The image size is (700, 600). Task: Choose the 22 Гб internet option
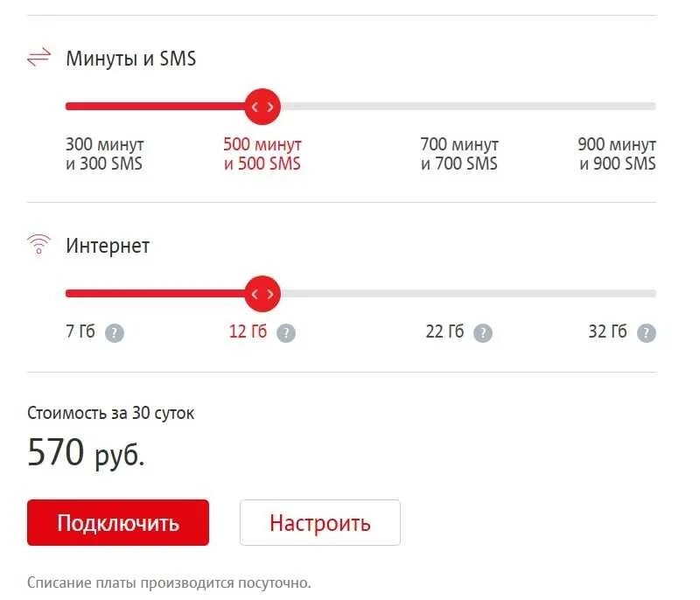click(444, 332)
